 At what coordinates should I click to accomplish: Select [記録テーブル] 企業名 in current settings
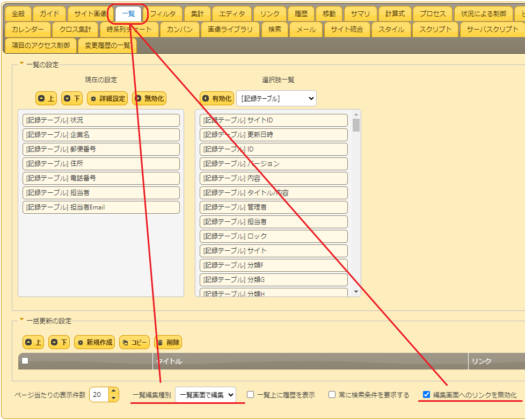101,135
